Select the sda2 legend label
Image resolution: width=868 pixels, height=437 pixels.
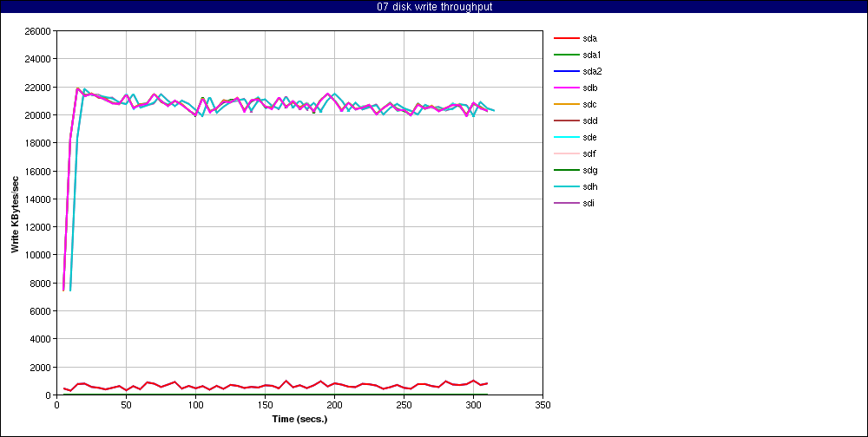(592, 71)
